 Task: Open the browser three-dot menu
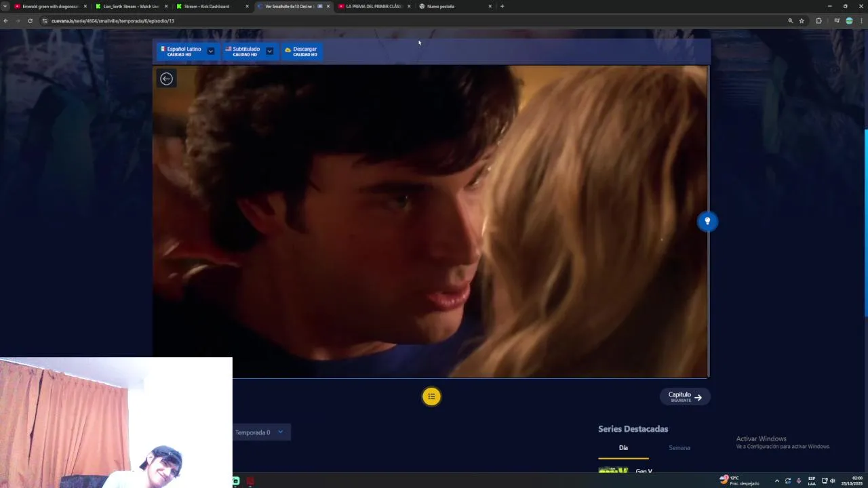pyautogui.click(x=861, y=21)
